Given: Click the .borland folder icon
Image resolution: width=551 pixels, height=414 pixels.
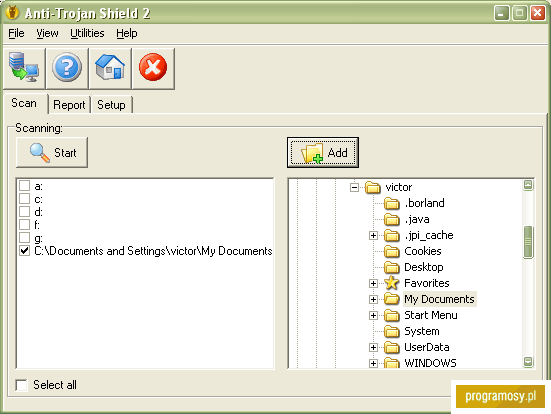Looking at the screenshot, I should pos(391,203).
